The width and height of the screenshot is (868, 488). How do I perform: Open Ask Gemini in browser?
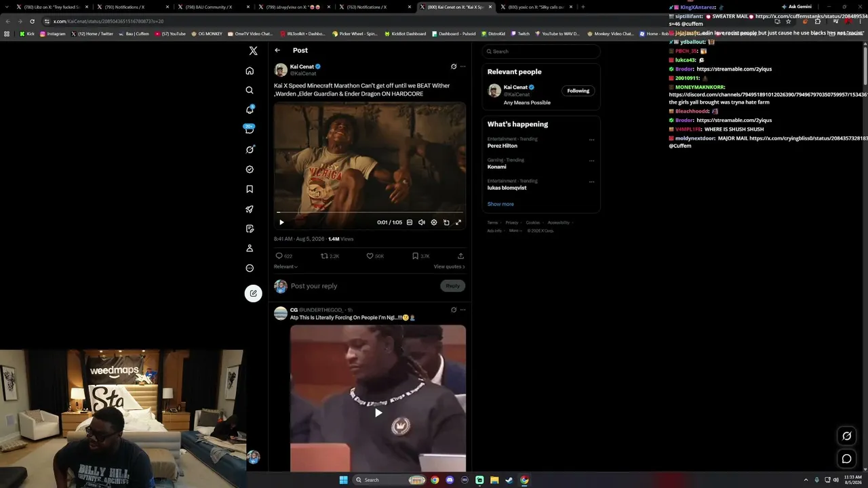tap(797, 7)
